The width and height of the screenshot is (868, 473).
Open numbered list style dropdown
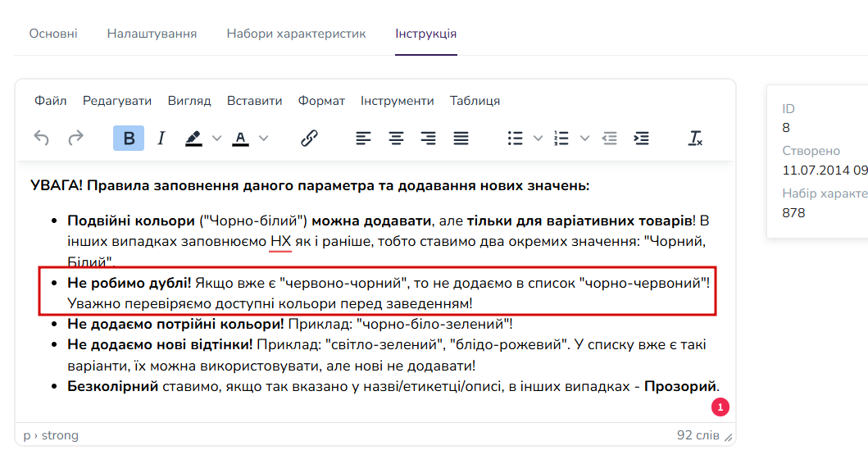pyautogui.click(x=584, y=139)
